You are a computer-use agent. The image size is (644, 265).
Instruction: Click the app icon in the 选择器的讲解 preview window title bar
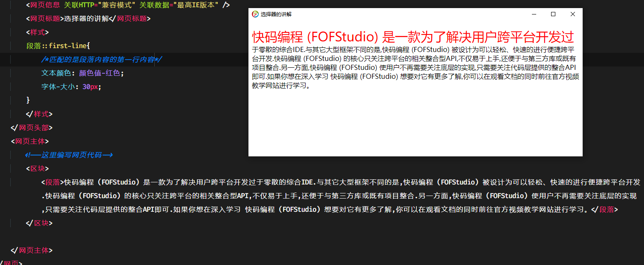tap(255, 14)
